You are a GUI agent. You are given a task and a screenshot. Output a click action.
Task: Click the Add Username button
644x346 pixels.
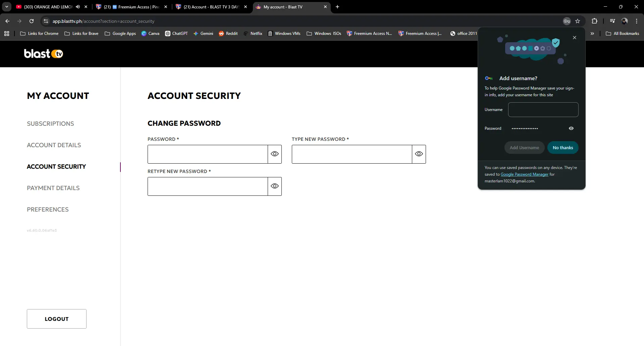[524, 148]
